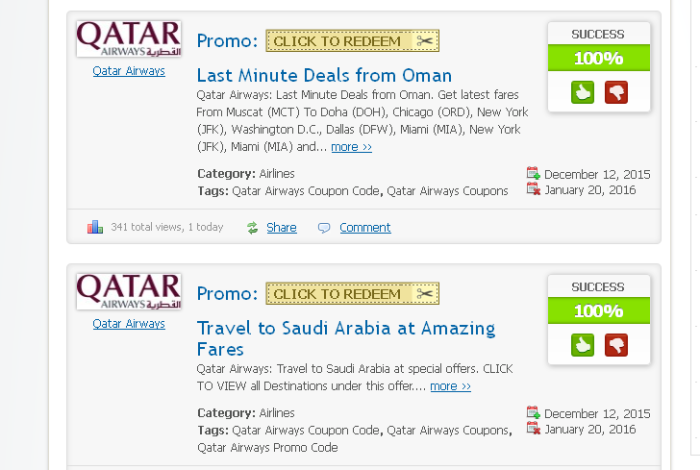Click the green share arrows icon

pyautogui.click(x=252, y=228)
